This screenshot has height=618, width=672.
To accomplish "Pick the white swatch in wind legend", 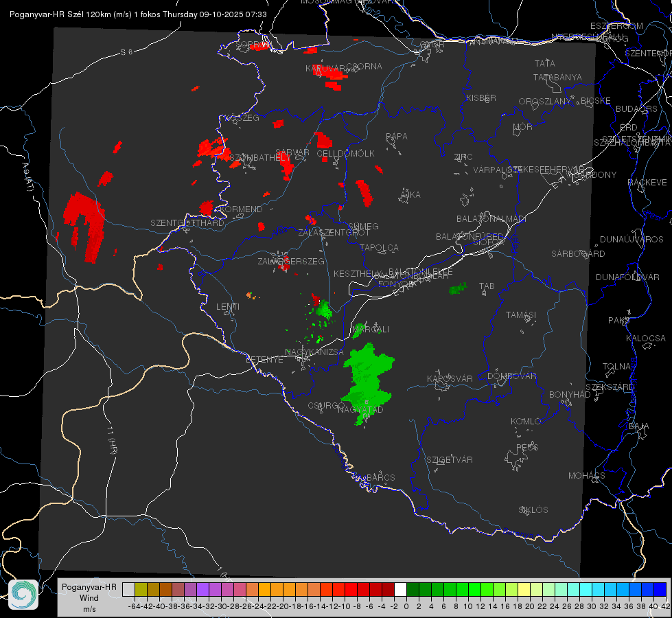I will click(x=400, y=589).
